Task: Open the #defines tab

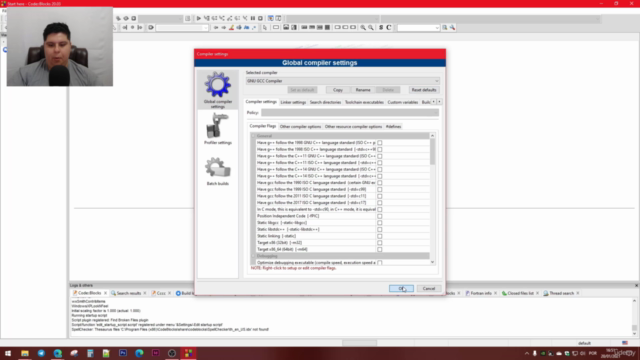Action: pos(393,127)
